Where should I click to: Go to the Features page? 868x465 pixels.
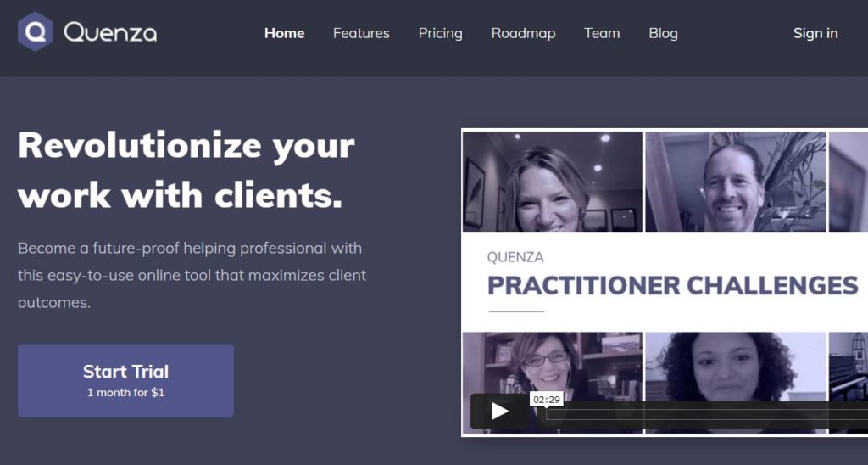pos(361,33)
